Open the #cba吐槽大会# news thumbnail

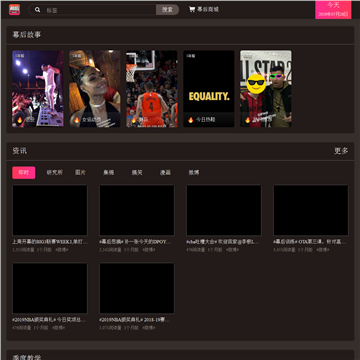click(224, 210)
